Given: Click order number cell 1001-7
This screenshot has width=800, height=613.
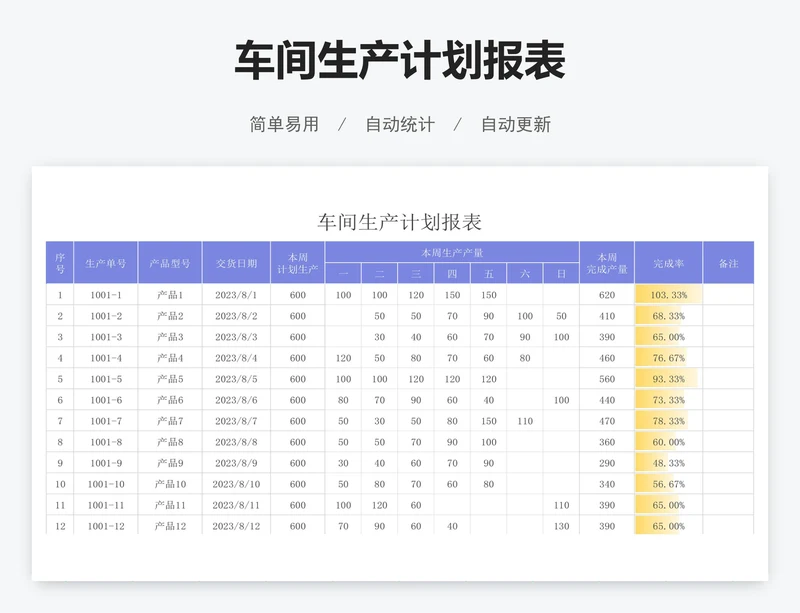Looking at the screenshot, I should tap(106, 421).
